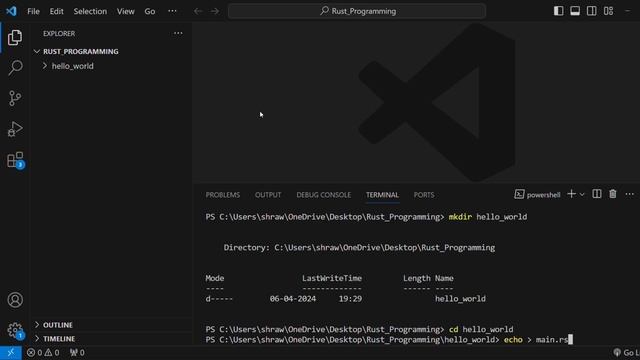Expand the Outline section
The image size is (640, 360).
(x=58, y=325)
